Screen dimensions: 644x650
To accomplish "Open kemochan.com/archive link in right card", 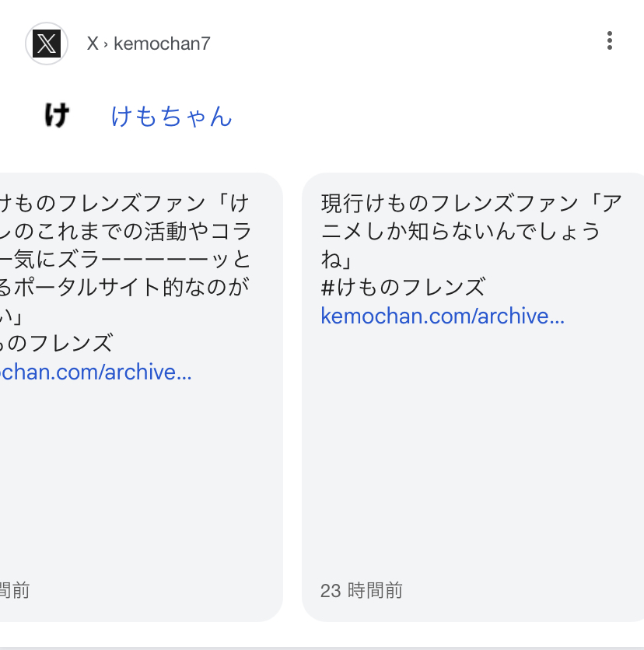I will pos(443,316).
